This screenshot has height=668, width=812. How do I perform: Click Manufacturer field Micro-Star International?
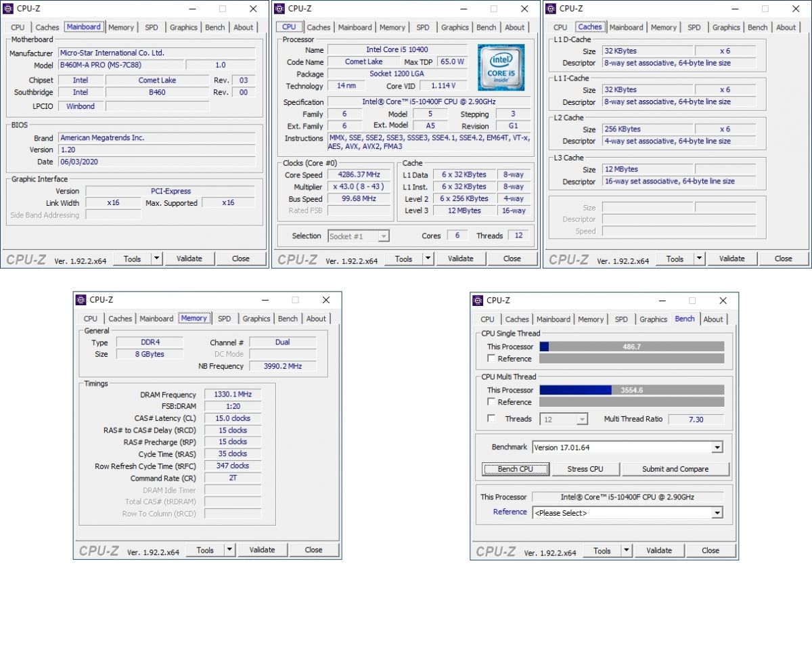point(156,53)
